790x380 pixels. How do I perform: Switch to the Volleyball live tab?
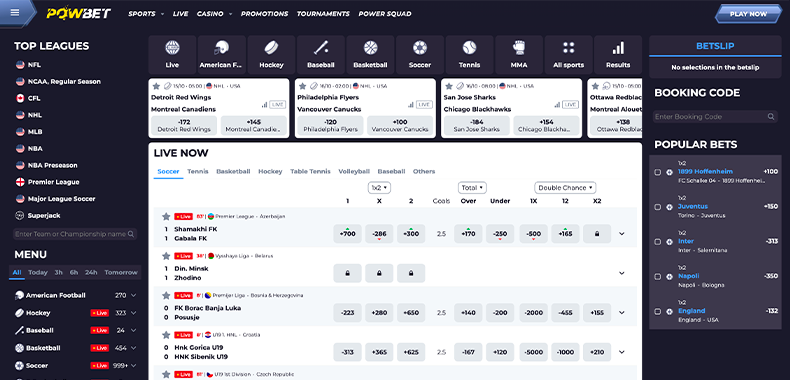point(354,171)
